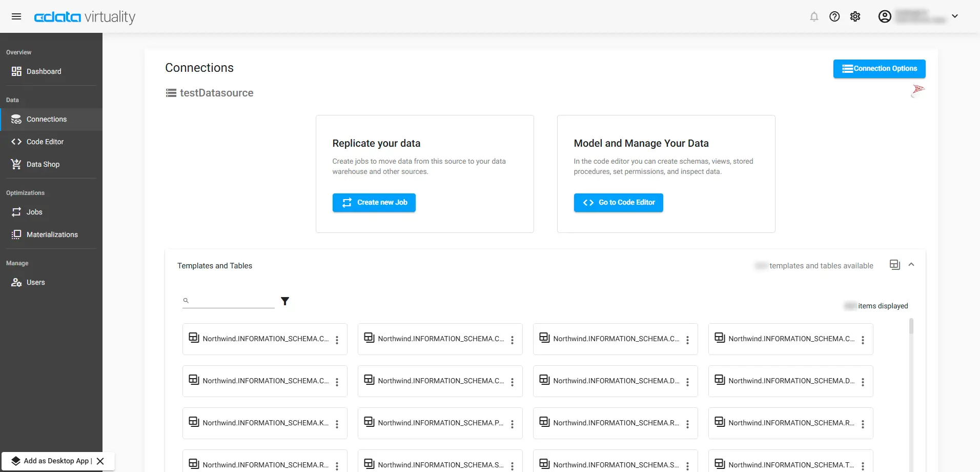Viewport: 980px width, 472px height.
Task: Click the Go to Code Editor button
Action: 618,203
